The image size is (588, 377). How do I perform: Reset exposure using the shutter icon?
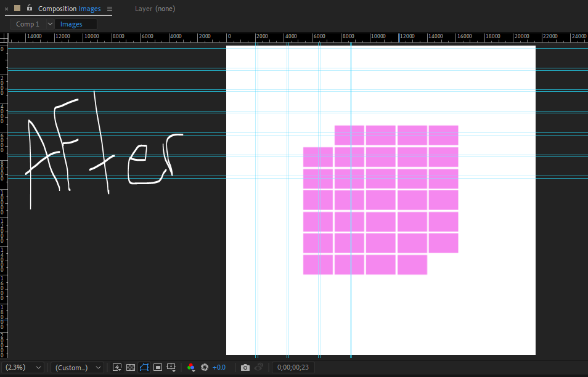[204, 367]
